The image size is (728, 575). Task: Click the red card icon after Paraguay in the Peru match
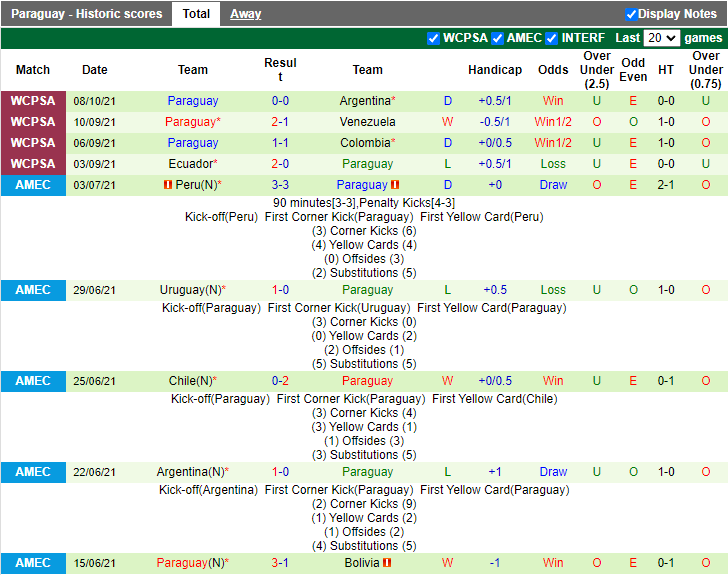click(x=396, y=185)
